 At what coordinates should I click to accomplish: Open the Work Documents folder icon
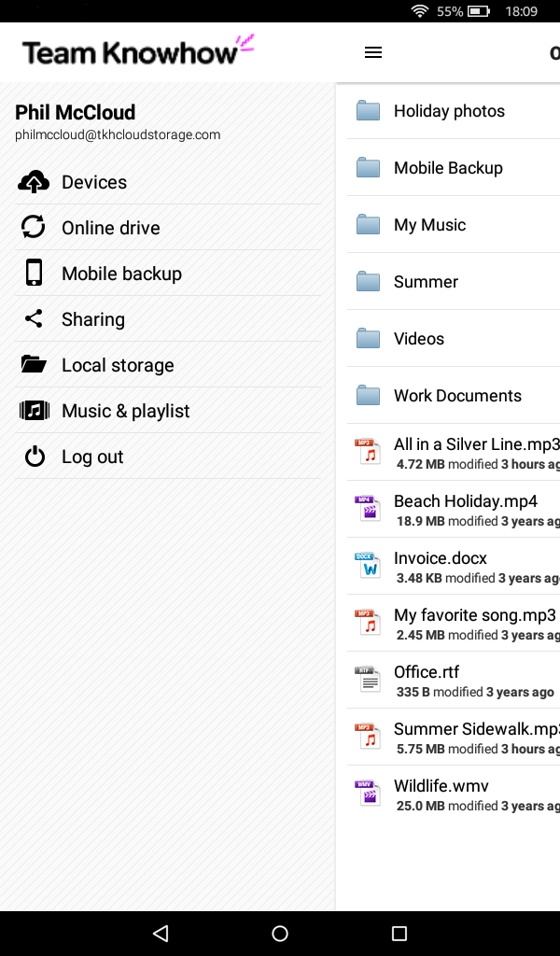coord(368,395)
